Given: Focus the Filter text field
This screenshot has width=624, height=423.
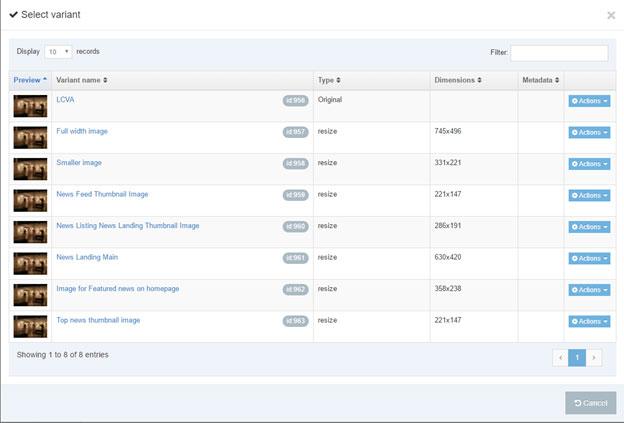Looking at the screenshot, I should pyautogui.click(x=559, y=53).
